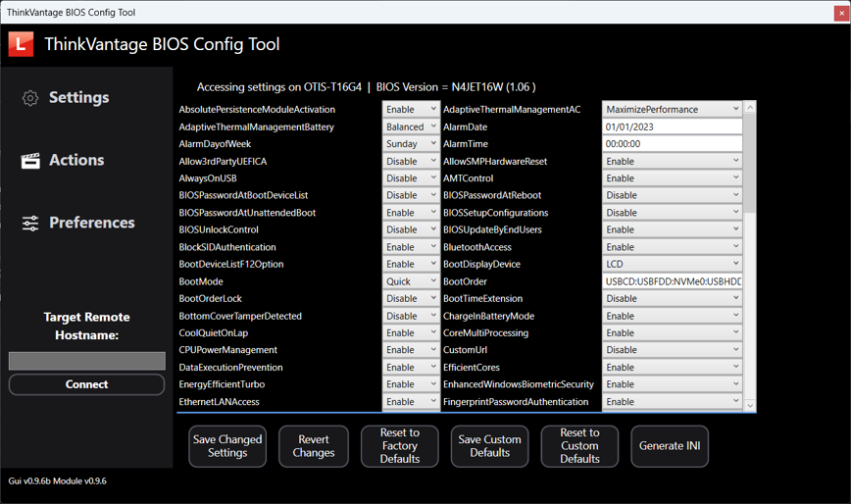
Task: Click the AlarmDate field showing 01/01/2023
Action: click(x=672, y=126)
